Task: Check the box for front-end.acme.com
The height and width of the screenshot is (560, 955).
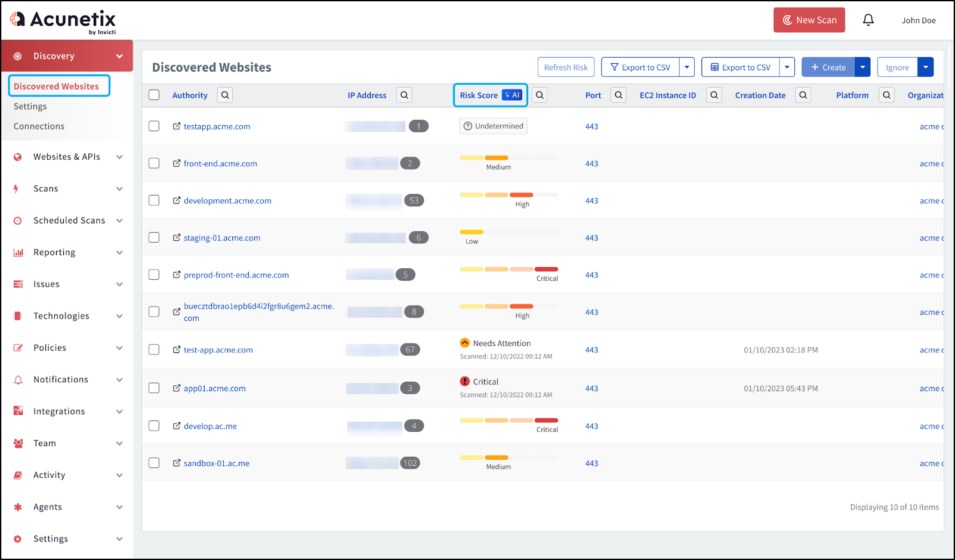Action: point(154,163)
